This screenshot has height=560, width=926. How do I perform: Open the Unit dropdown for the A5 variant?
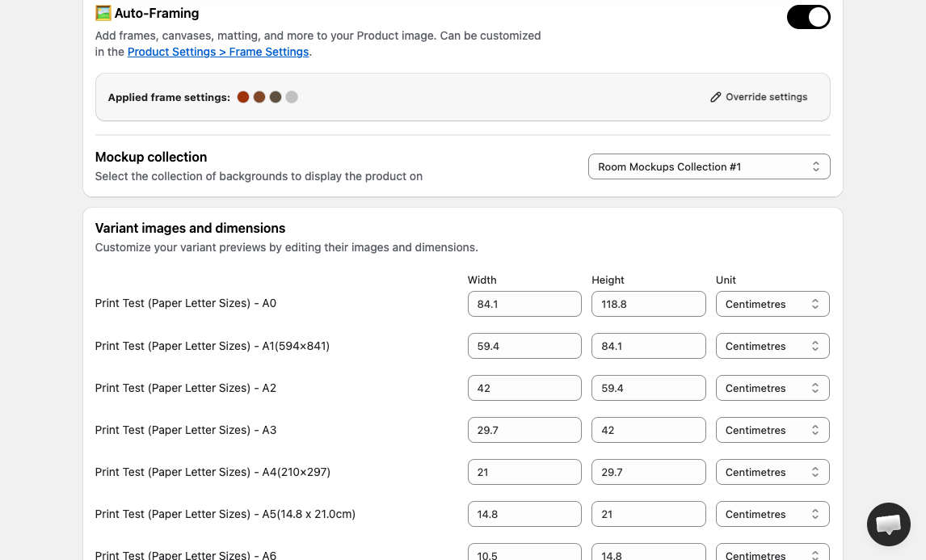[x=772, y=514]
